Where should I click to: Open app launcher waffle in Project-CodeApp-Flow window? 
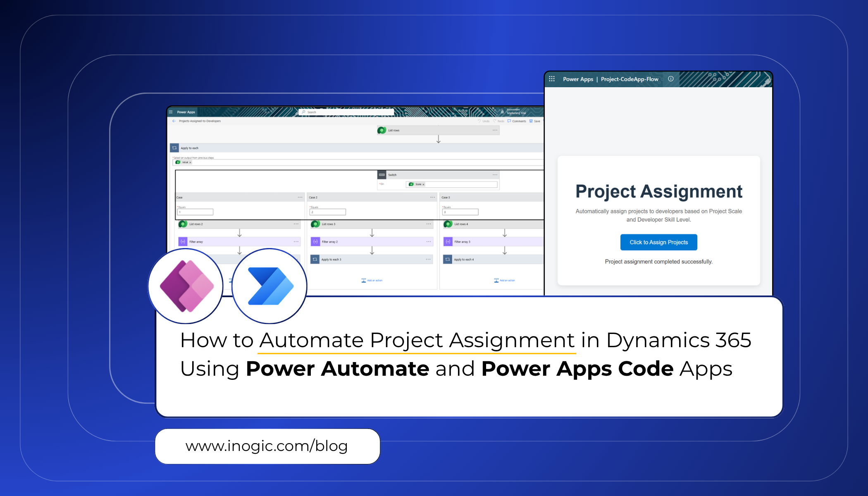tap(552, 79)
